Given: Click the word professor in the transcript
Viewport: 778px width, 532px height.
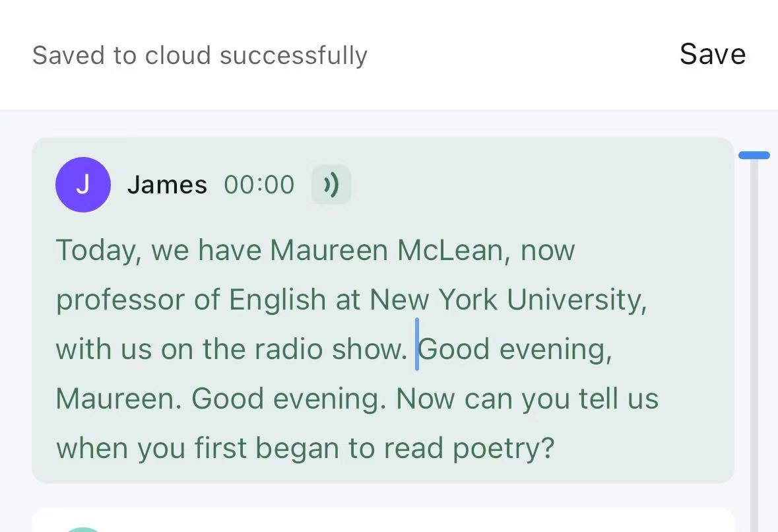Looking at the screenshot, I should tap(120, 301).
